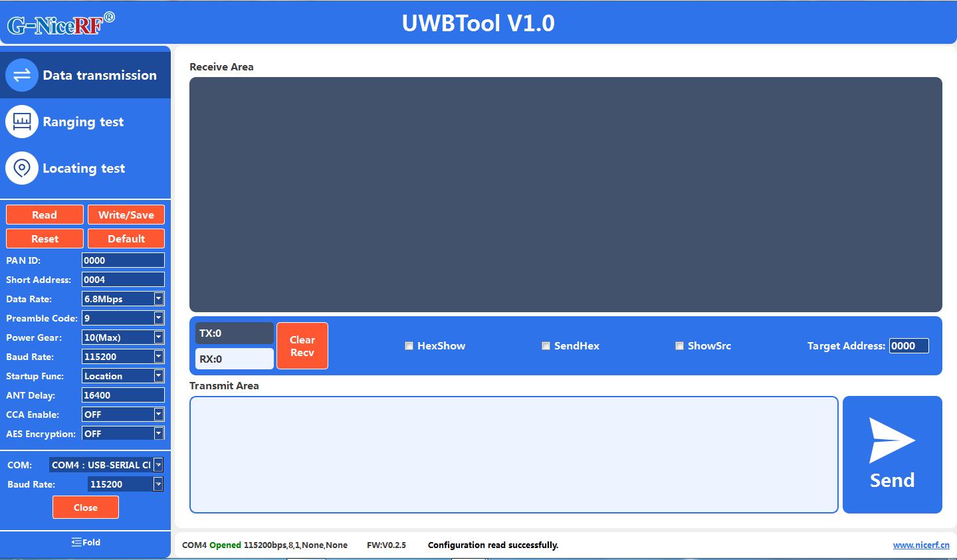This screenshot has width=957, height=560.
Task: Open the Locating test tab
Action: coord(85,168)
